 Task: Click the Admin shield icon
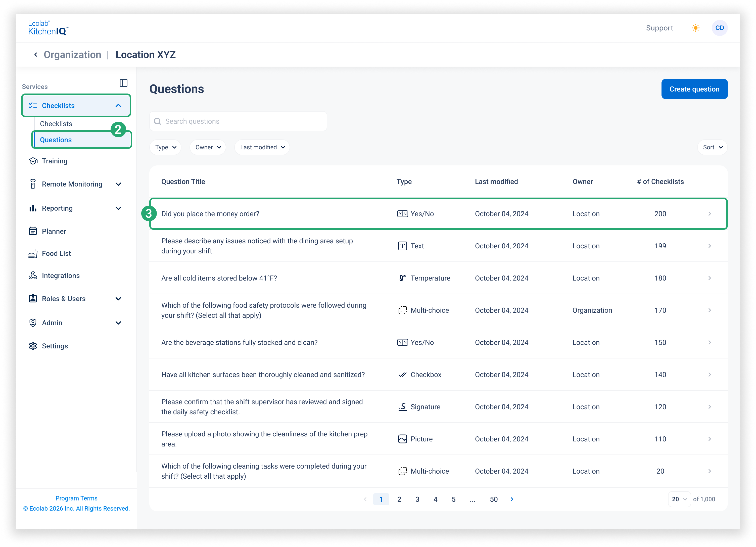[33, 323]
